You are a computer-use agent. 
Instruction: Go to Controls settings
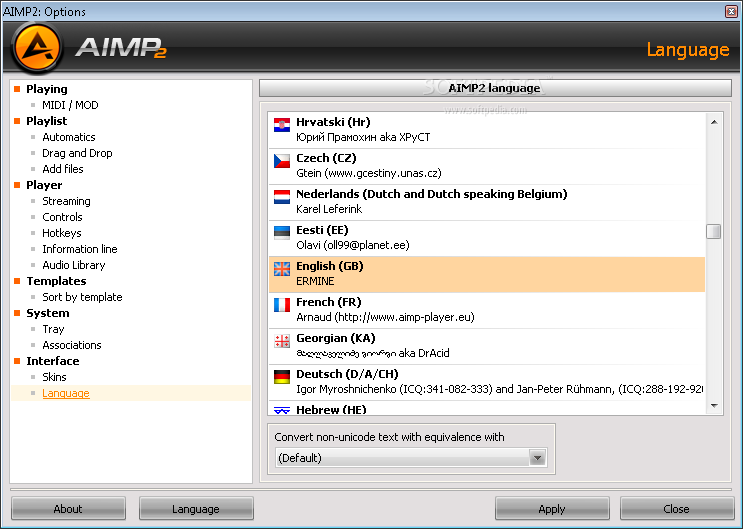coord(62,217)
